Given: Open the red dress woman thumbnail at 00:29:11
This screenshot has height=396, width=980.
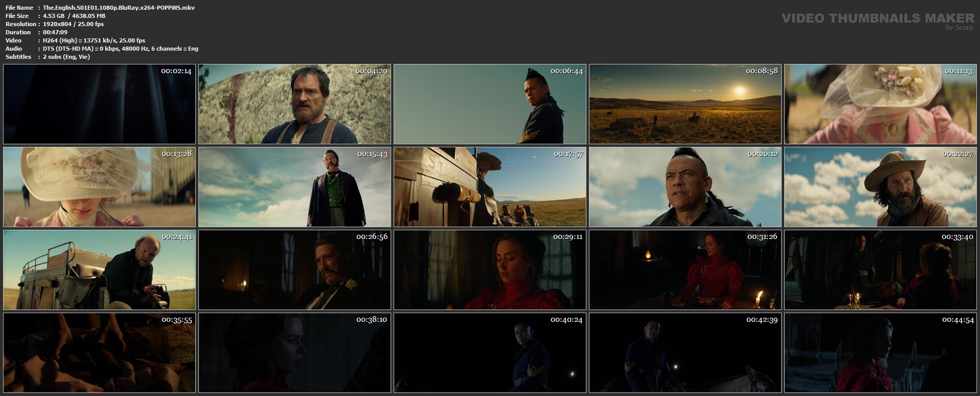Looking at the screenshot, I should pos(490,270).
